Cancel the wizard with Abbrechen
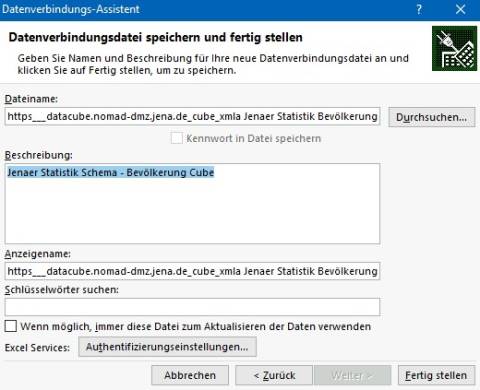The image size is (480, 390). [x=190, y=375]
